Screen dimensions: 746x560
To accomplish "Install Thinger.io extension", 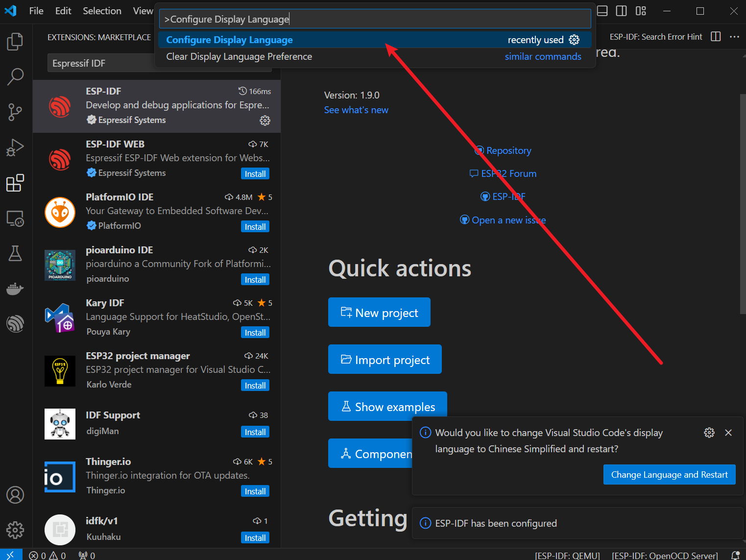I will pos(255,491).
